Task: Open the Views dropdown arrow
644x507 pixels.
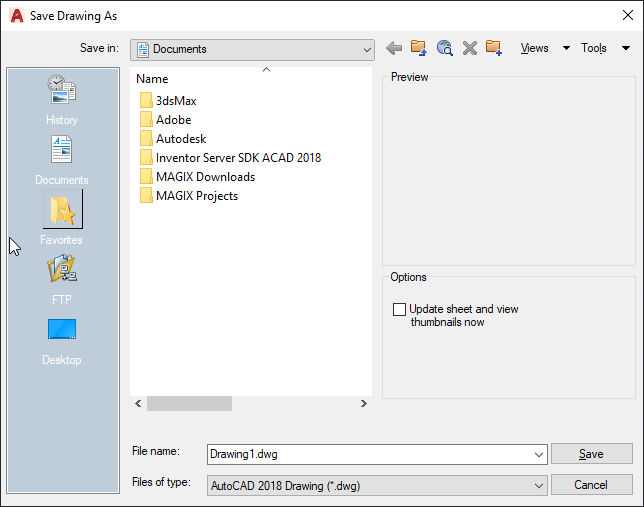Action: coord(566,48)
